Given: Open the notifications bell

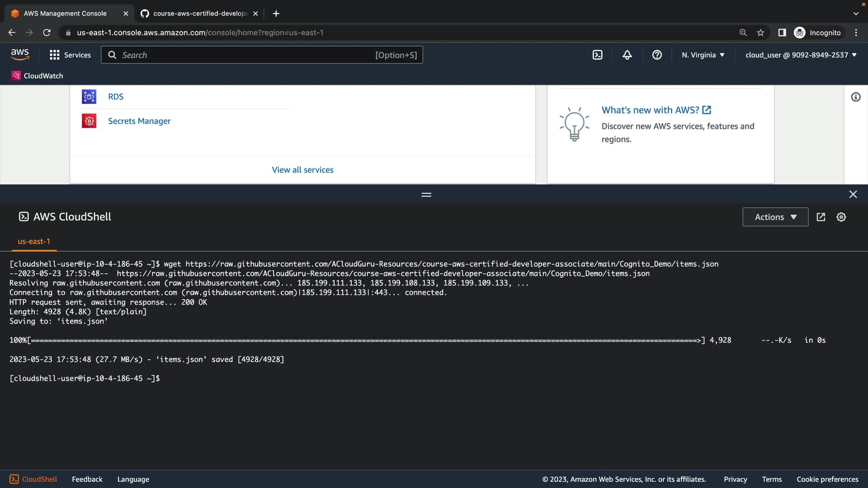Looking at the screenshot, I should tap(627, 55).
